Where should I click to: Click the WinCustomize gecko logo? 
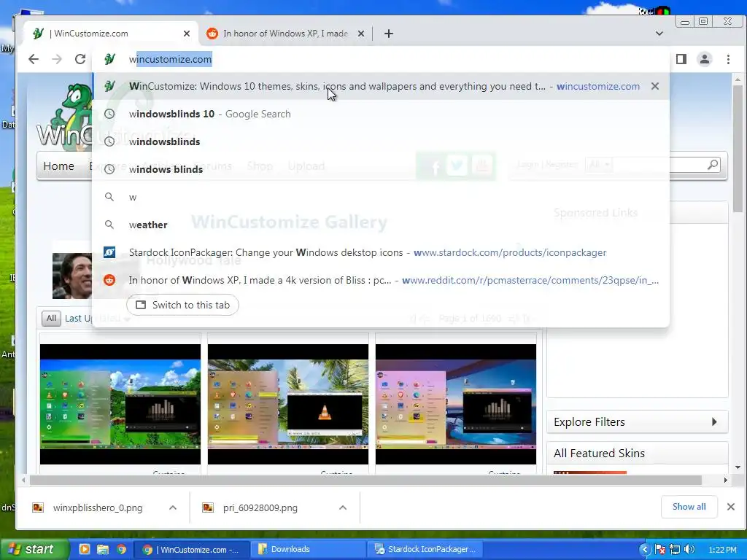[64, 114]
